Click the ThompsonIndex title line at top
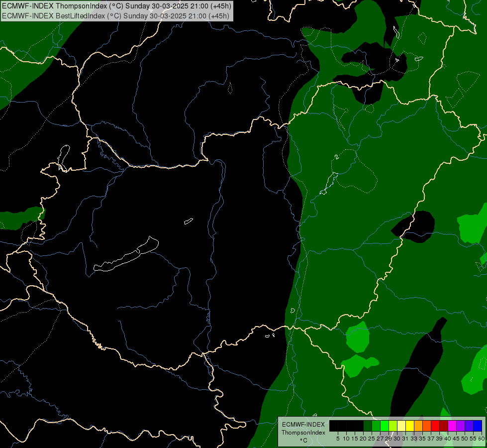The image size is (487, 448). (116, 6)
